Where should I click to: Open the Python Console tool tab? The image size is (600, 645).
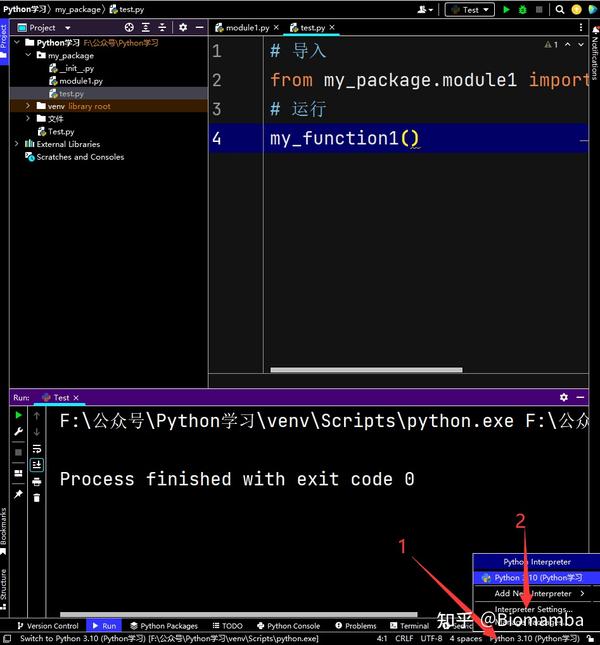point(289,626)
